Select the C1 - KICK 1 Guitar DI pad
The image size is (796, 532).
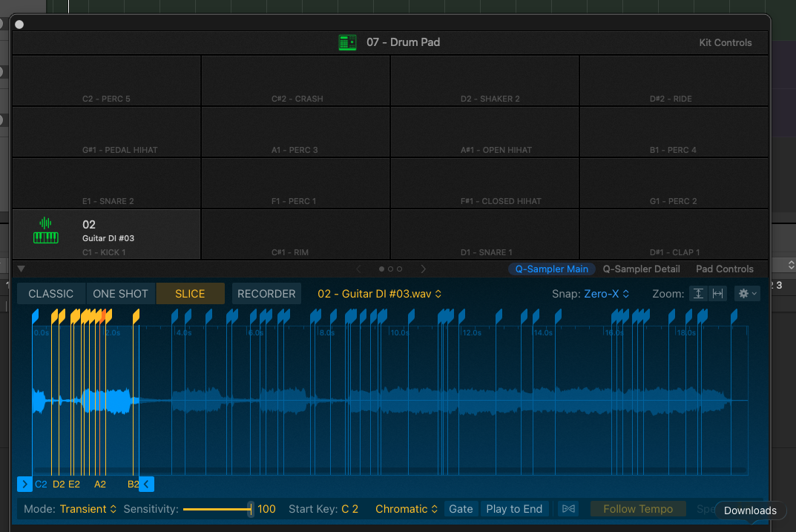tap(107, 234)
